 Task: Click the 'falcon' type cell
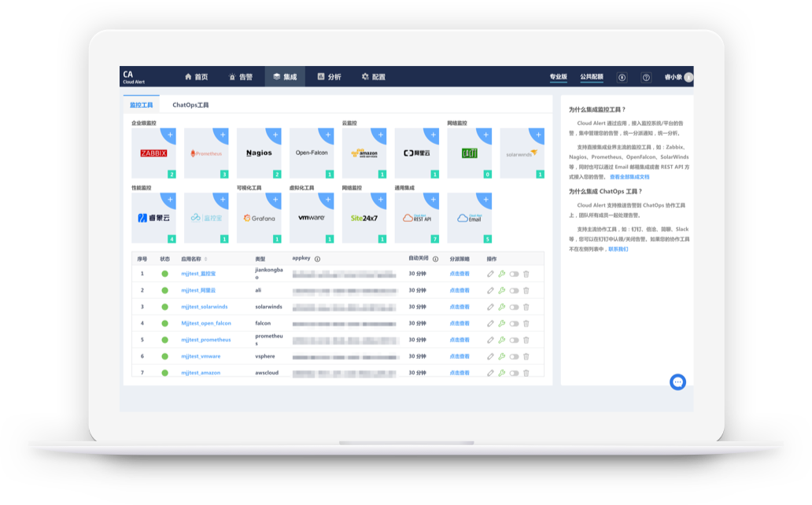263,323
